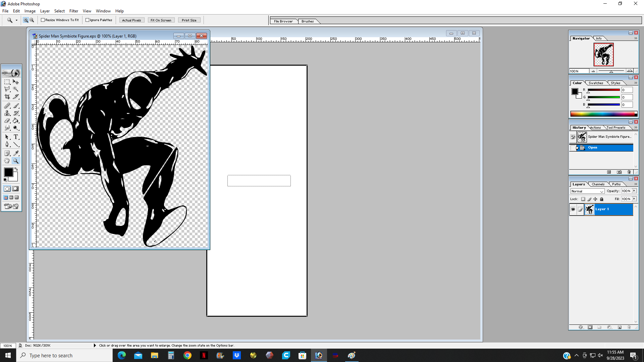Select the Clone Stamp tool
This screenshot has width=644, height=362.
7,113
